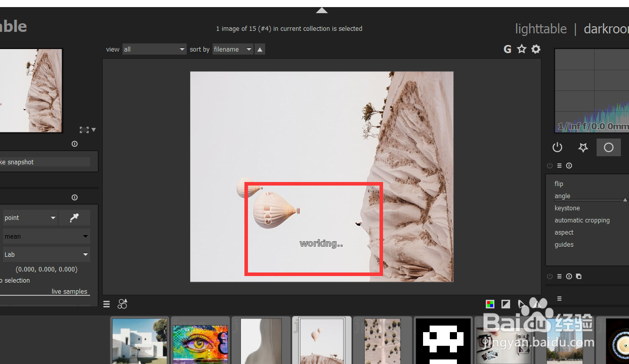Click the navigation preview thumbnail

click(x=31, y=90)
